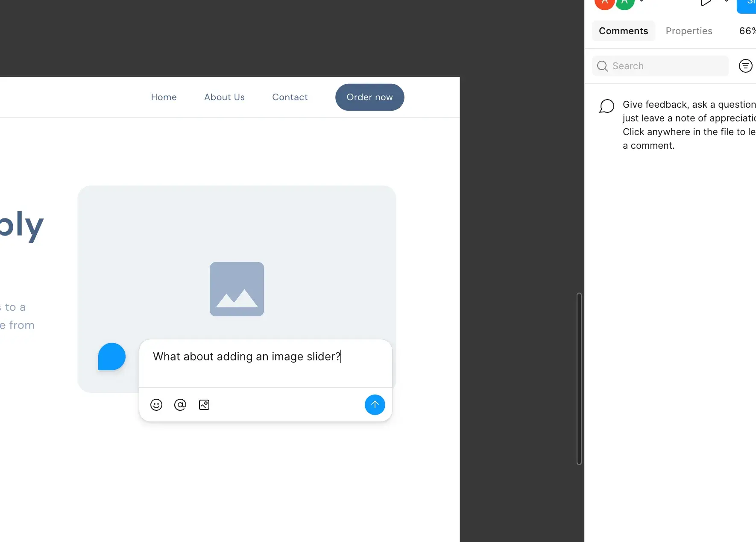The height and width of the screenshot is (542, 756).
Task: Attach an image to the comment
Action: pos(204,405)
